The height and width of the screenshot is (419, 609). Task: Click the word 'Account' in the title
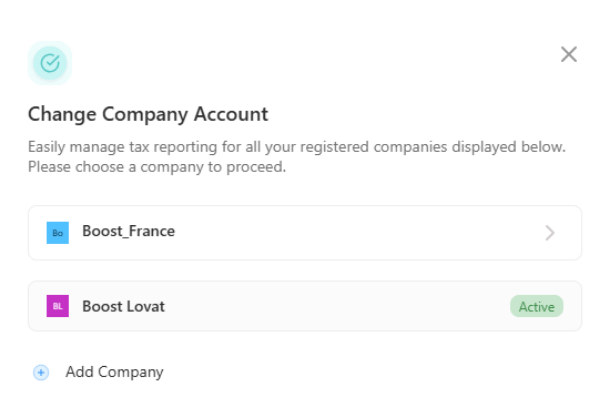231,114
